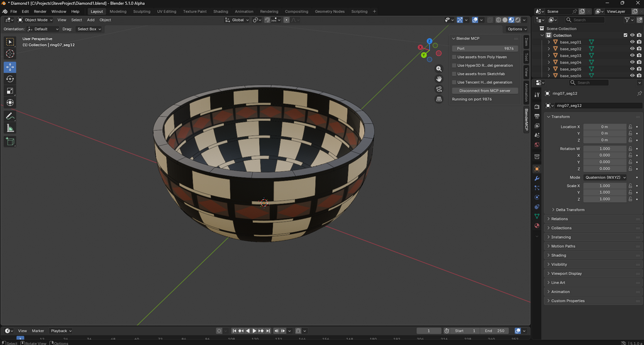Viewport: 644px width, 345px height.
Task: Open the Scene properties tab
Action: [x=537, y=135]
